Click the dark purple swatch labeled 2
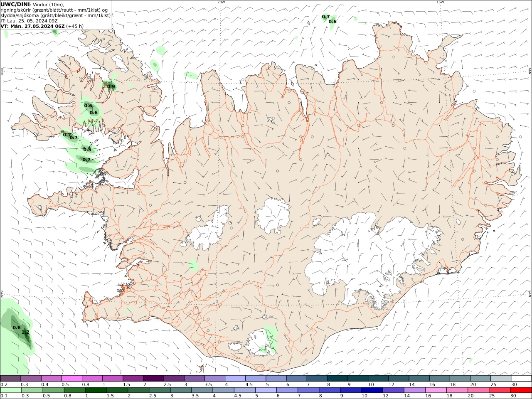The image size is (532, 399). 153,378
